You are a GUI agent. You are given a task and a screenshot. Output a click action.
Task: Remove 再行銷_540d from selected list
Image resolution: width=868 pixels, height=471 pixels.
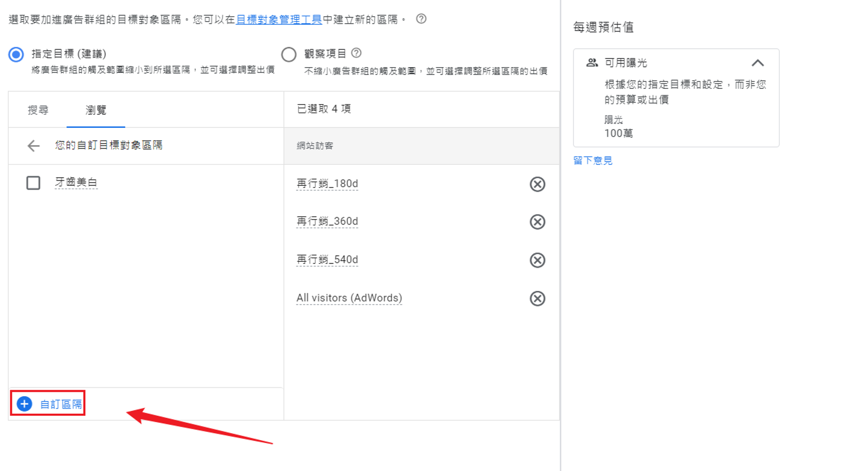click(537, 260)
